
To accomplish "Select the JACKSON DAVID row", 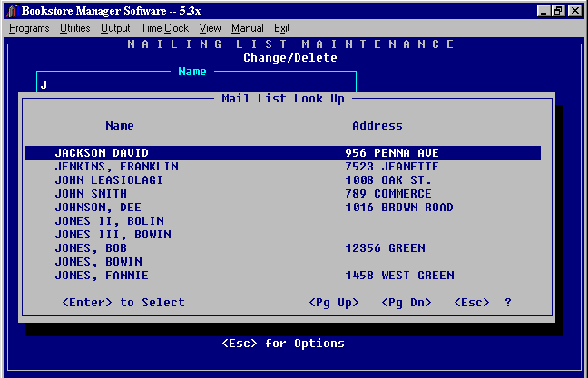I will 283,153.
